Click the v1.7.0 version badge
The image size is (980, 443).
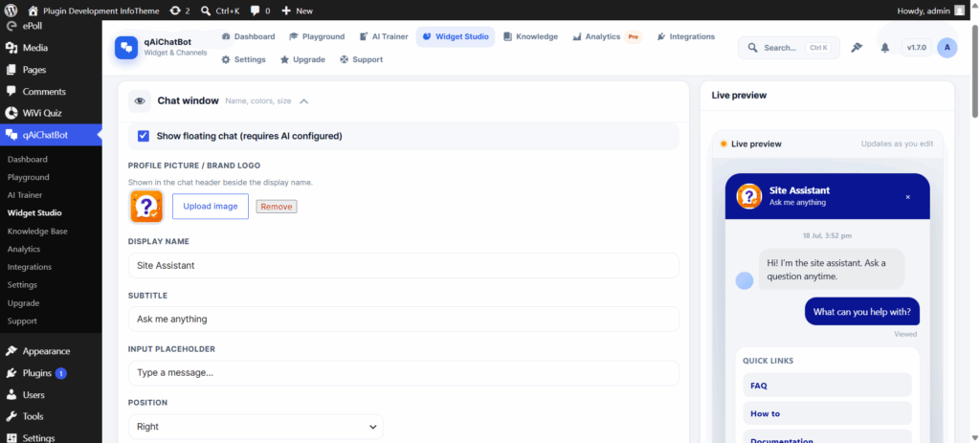point(917,48)
